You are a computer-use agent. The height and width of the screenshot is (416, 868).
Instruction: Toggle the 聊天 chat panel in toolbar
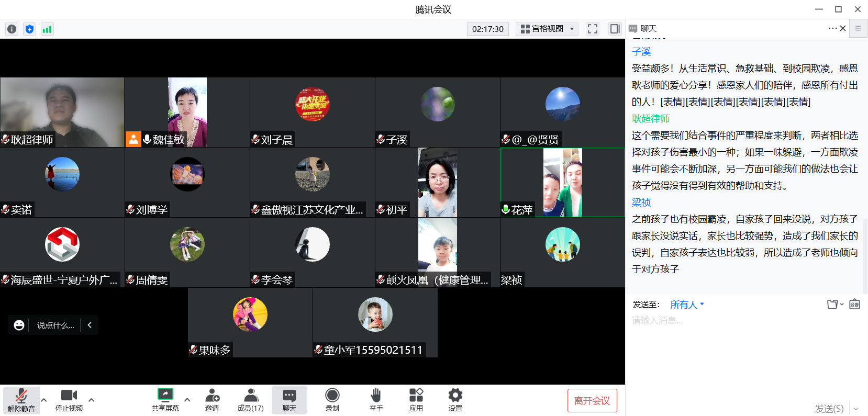click(x=289, y=400)
